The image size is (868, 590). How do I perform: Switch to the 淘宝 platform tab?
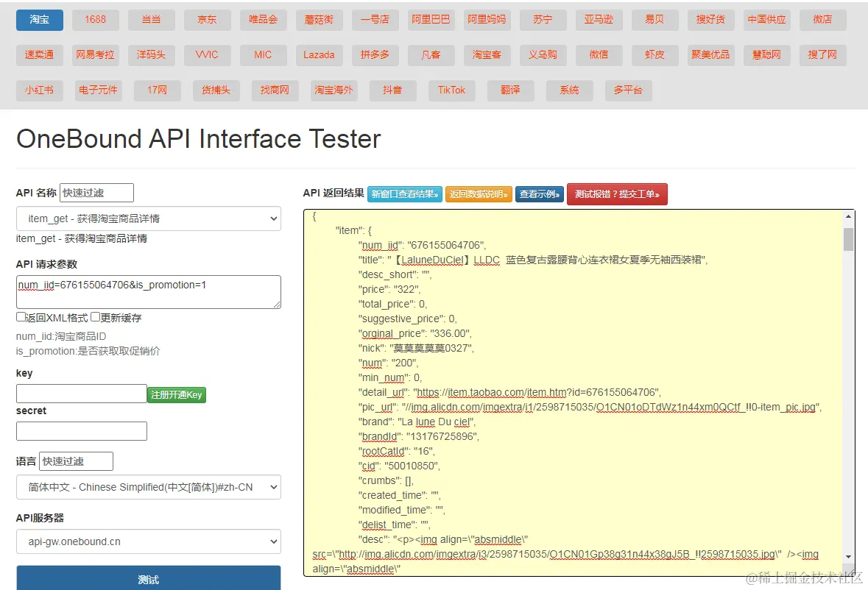pos(40,20)
